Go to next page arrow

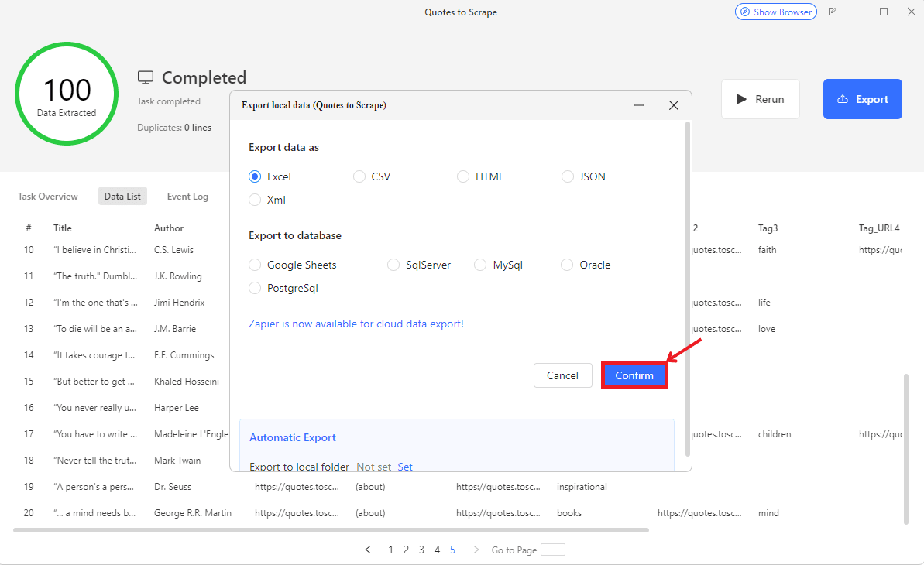click(x=476, y=550)
